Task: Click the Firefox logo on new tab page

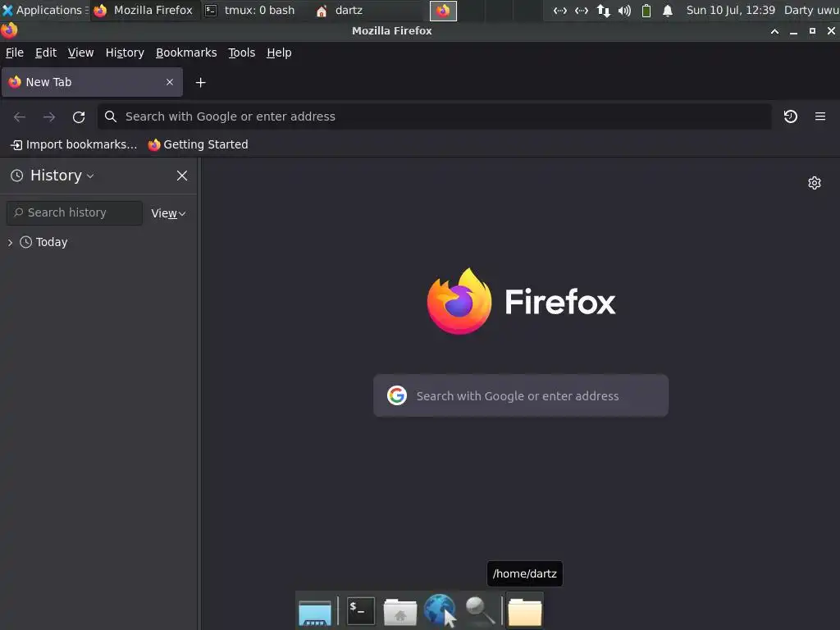Action: pyautogui.click(x=459, y=301)
